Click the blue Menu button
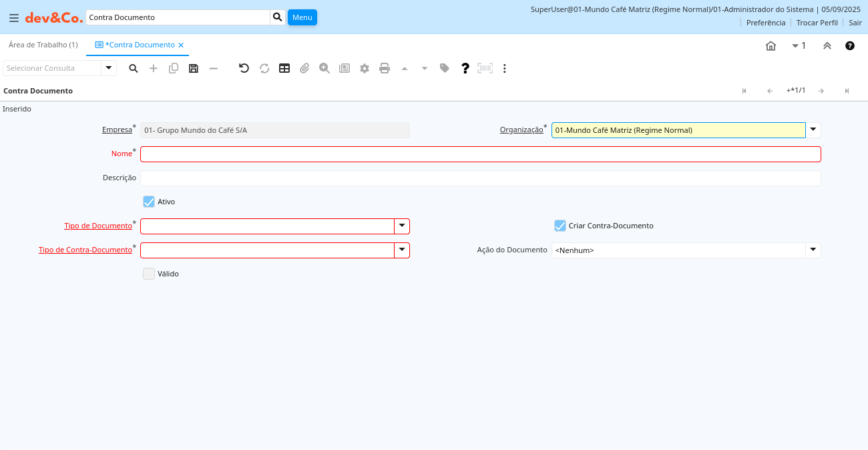 pyautogui.click(x=302, y=17)
